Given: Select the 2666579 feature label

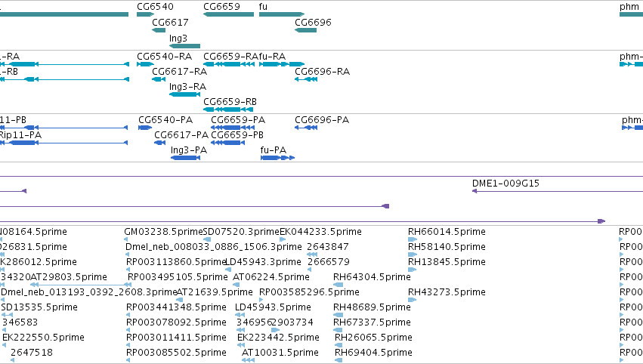Looking at the screenshot, I should coord(329,262).
